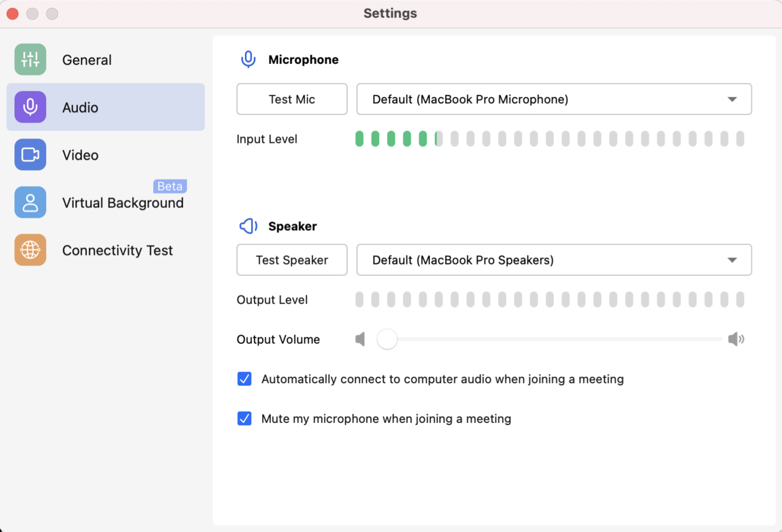Click the low volume speaker icon
Viewport: 782px width, 532px height.
(360, 339)
